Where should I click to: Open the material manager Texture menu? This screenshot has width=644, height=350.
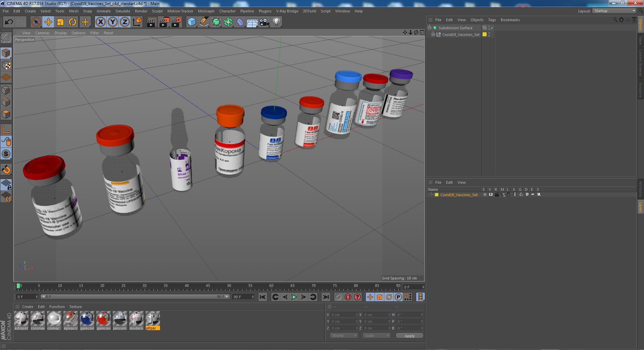click(76, 307)
